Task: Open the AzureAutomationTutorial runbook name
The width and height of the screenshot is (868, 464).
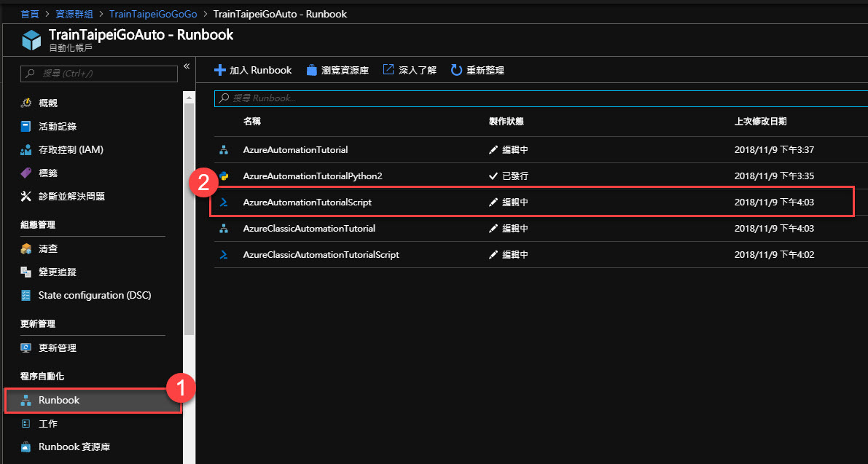Action: click(x=296, y=150)
